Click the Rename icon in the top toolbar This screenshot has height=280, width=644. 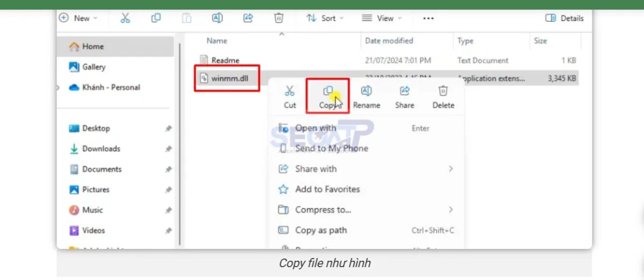(x=217, y=18)
